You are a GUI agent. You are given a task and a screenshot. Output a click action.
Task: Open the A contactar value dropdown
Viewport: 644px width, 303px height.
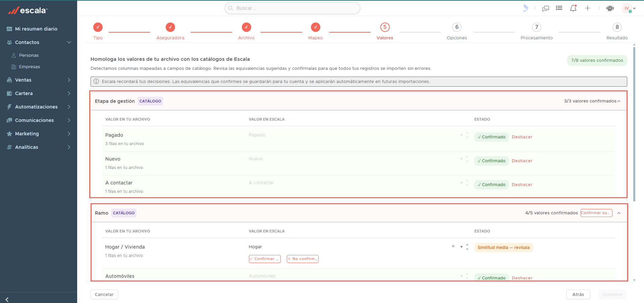462,183
